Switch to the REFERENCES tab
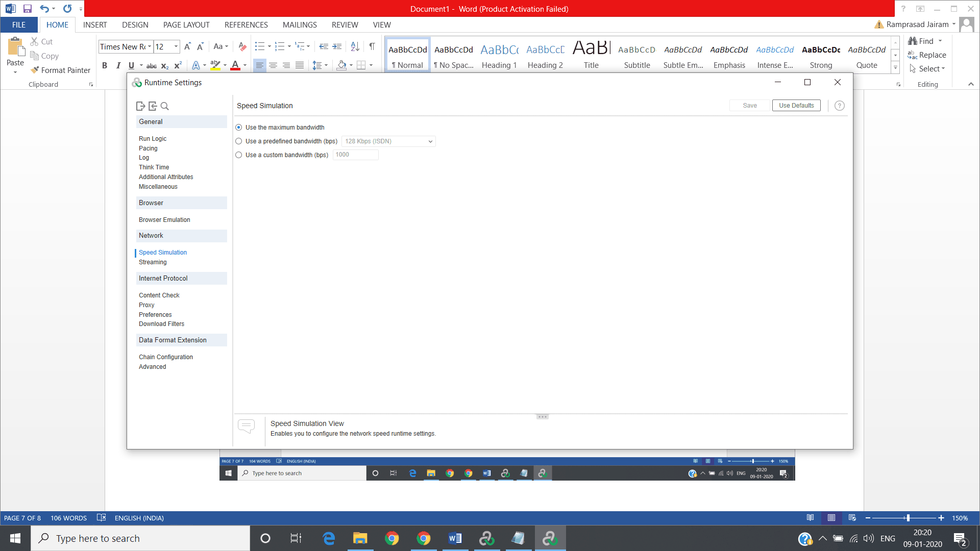The image size is (980, 551). pyautogui.click(x=246, y=24)
